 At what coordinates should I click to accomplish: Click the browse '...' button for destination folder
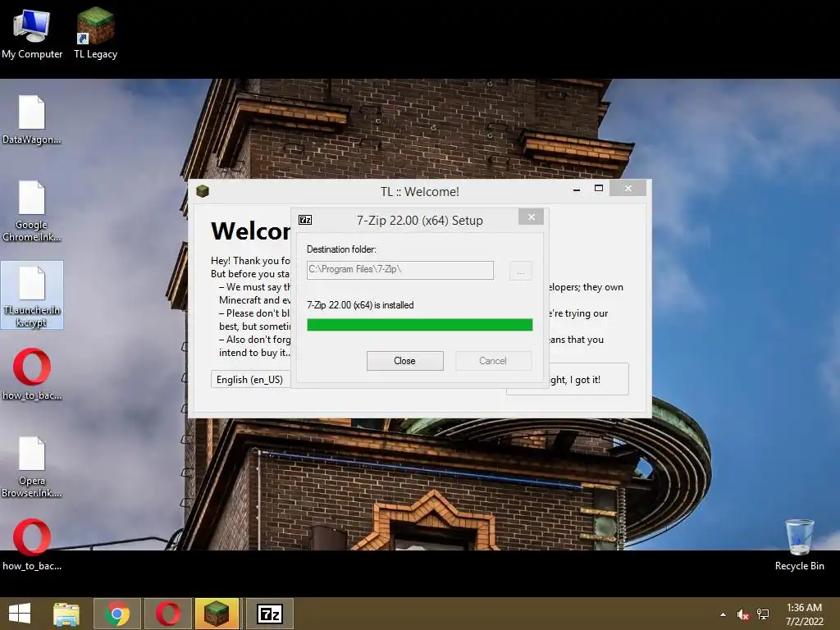click(520, 271)
